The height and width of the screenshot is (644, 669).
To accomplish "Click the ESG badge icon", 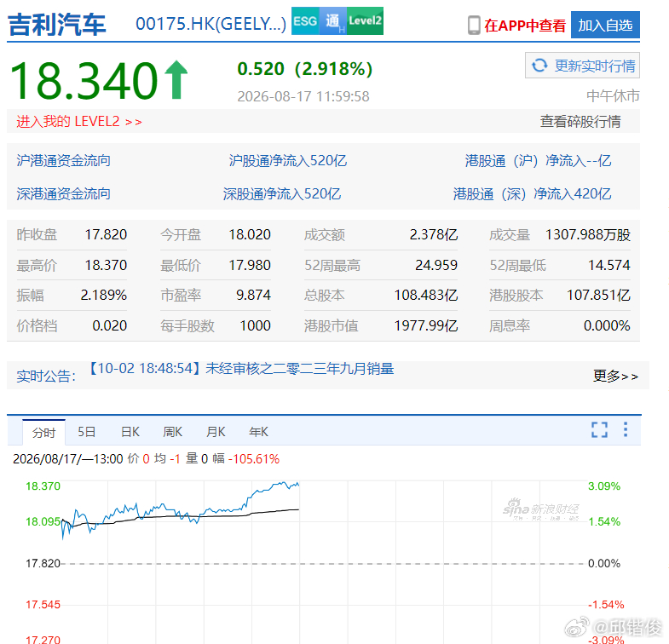I will click(x=305, y=21).
